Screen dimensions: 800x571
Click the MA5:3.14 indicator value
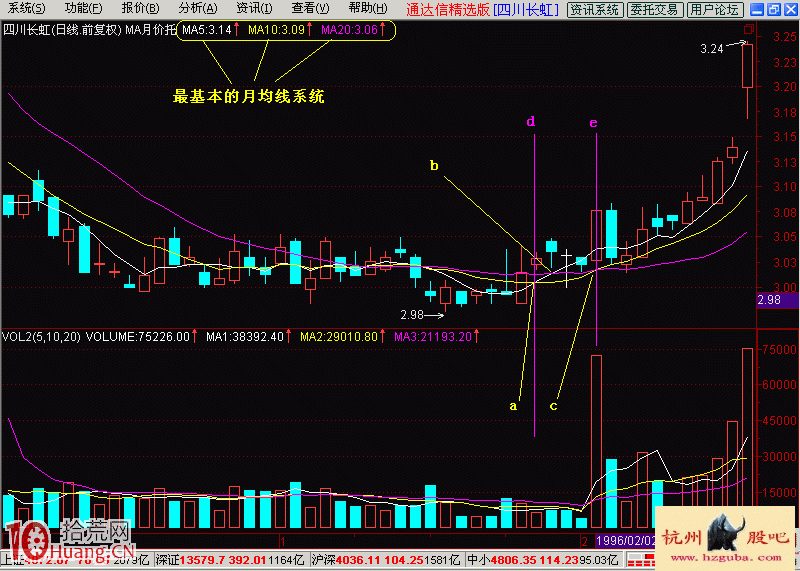[207, 30]
